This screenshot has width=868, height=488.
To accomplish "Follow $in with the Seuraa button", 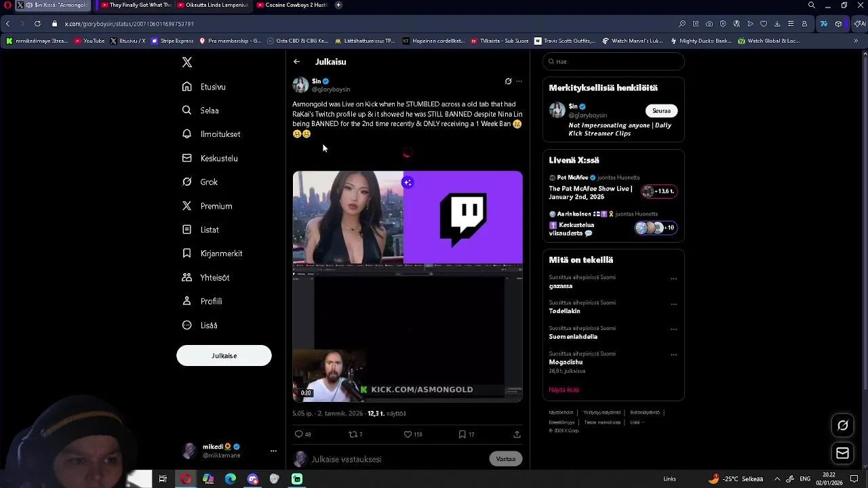I will click(661, 110).
